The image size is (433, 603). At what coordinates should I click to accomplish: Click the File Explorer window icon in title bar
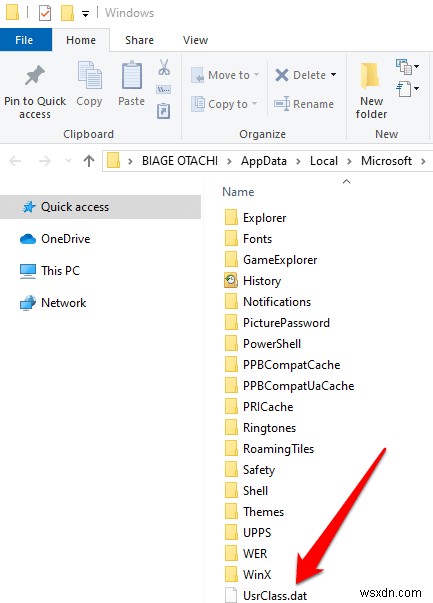coord(13,13)
